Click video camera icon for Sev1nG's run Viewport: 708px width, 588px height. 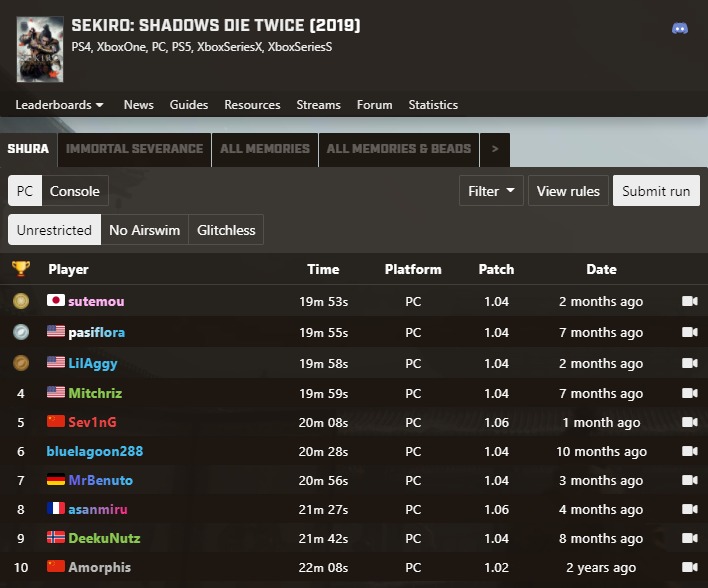689,422
